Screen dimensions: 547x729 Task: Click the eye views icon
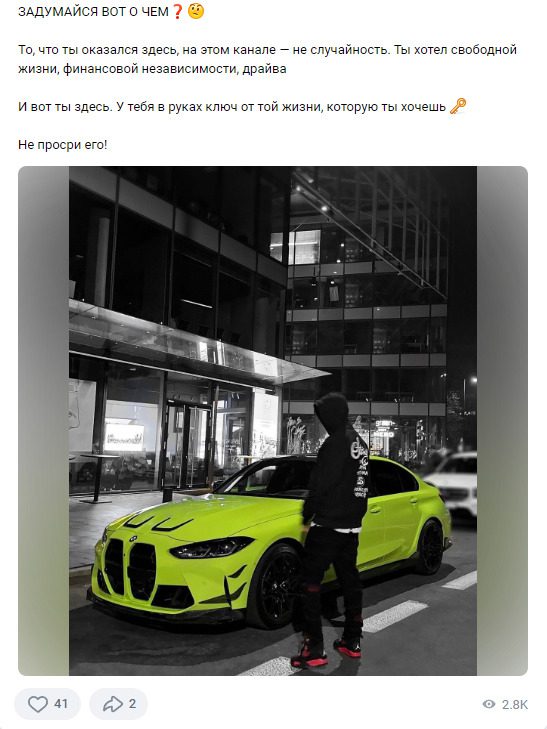(x=488, y=704)
